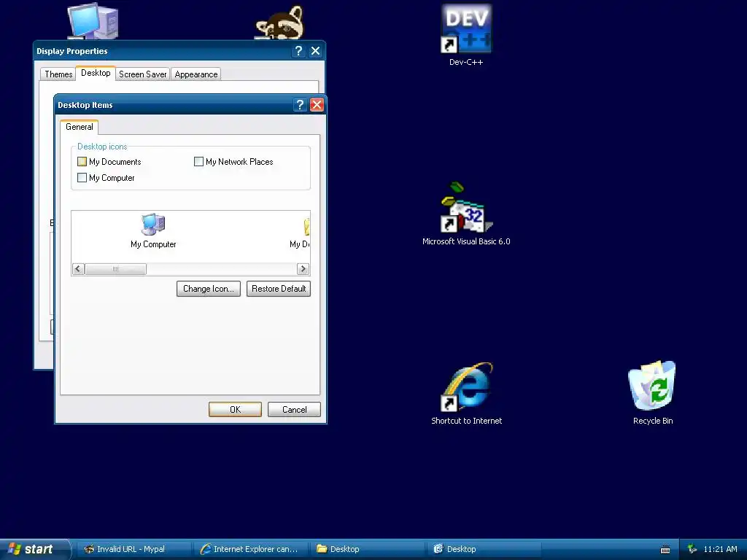The image size is (747, 560).
Task: Switch to Appearance tab in Display Properties
Action: [196, 74]
